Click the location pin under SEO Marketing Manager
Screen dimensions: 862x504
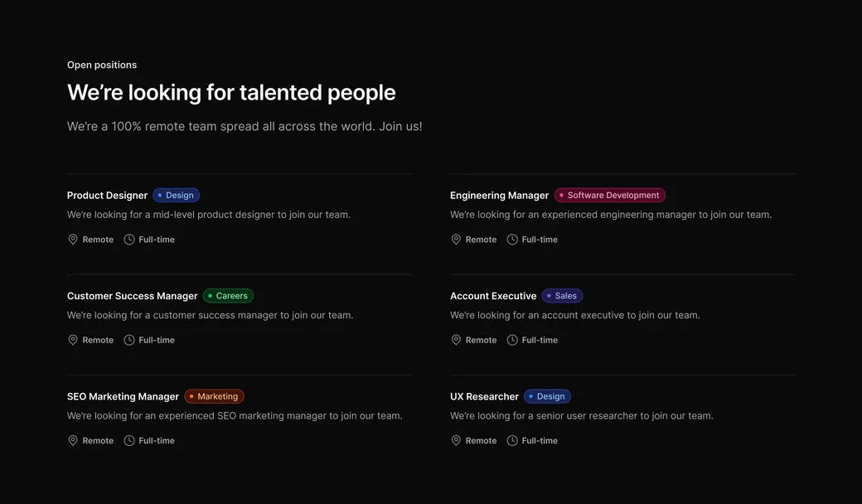[x=73, y=441]
